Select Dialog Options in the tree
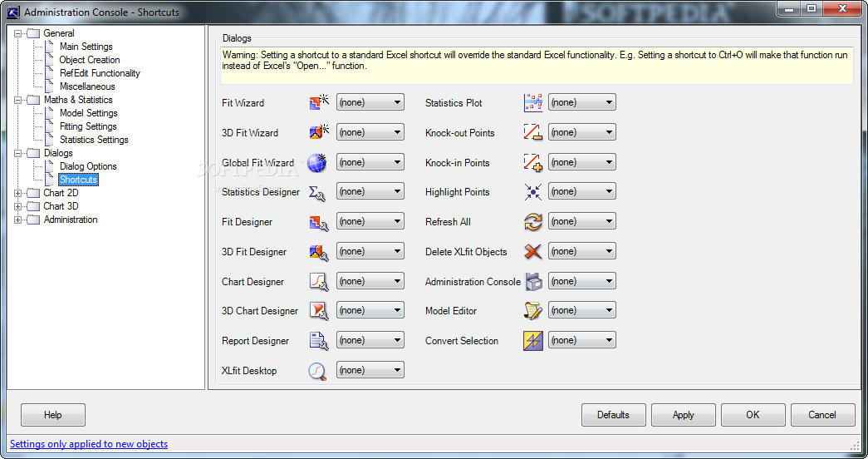 88,166
